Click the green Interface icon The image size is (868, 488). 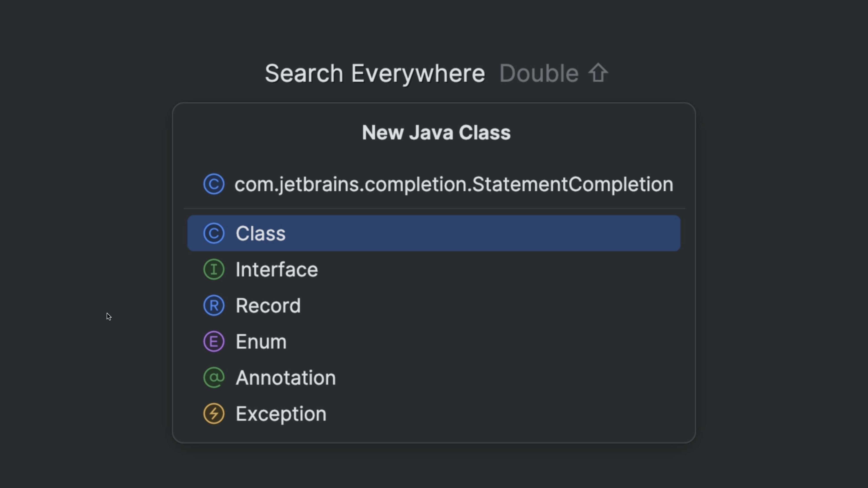click(x=214, y=269)
